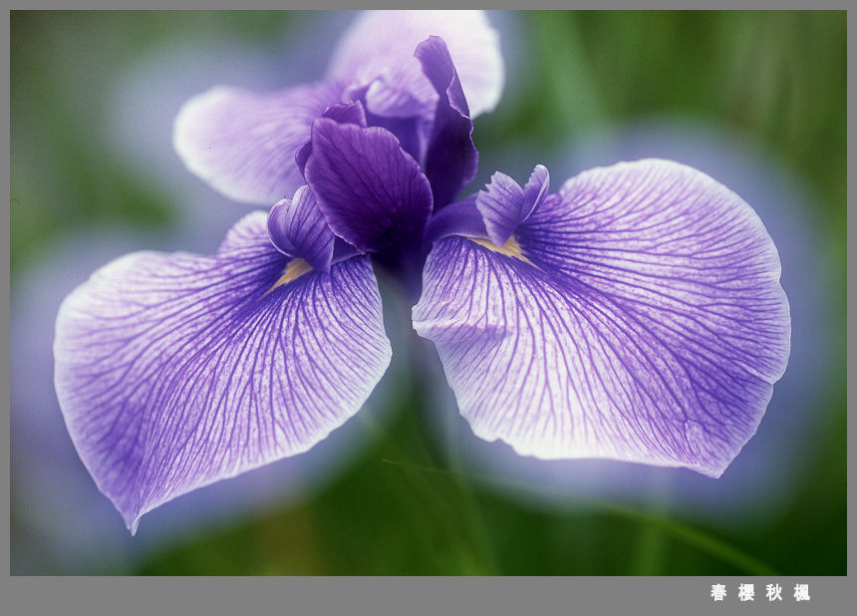Image resolution: width=857 pixels, height=616 pixels.
Task: Click the yellow signal on right petal
Action: (x=504, y=247)
